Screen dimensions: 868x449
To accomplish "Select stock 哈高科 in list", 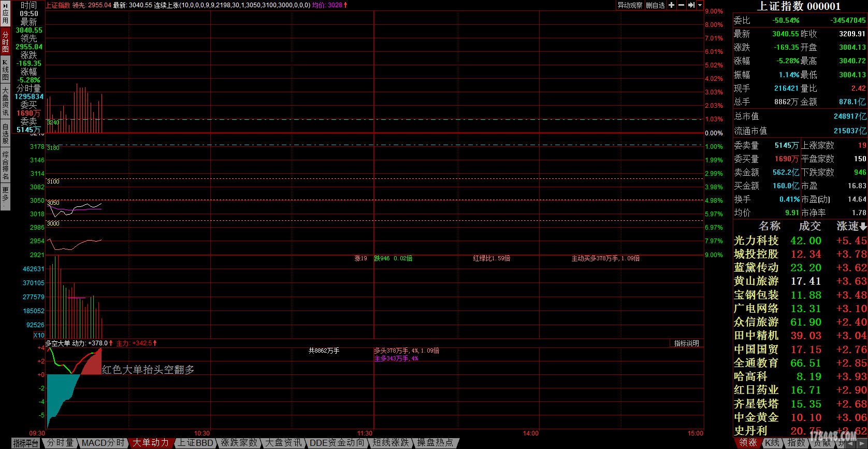I will pyautogui.click(x=800, y=376).
